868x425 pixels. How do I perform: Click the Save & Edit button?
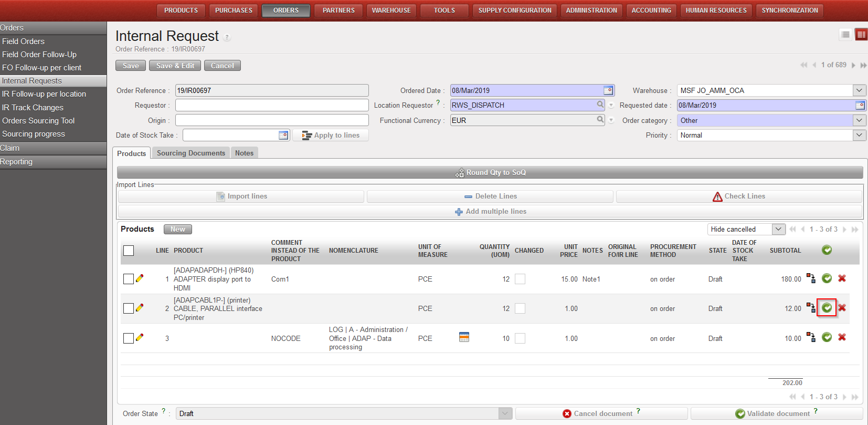click(175, 66)
